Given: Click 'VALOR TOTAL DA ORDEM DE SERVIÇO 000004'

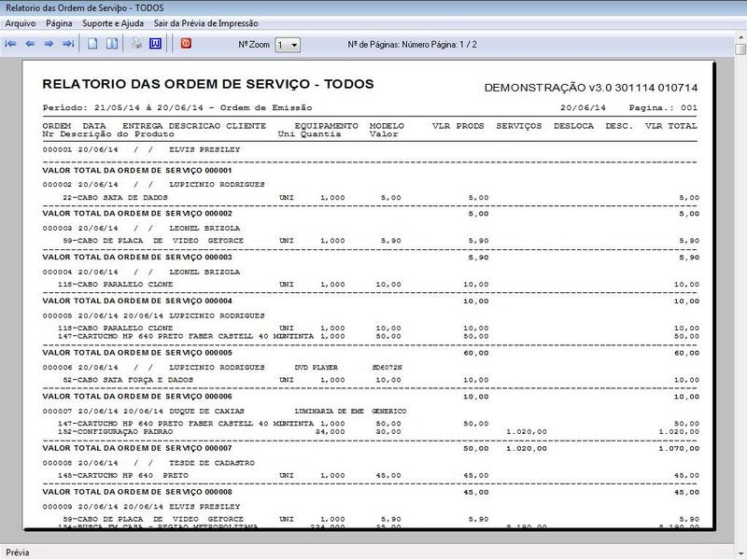Looking at the screenshot, I should click(137, 301).
